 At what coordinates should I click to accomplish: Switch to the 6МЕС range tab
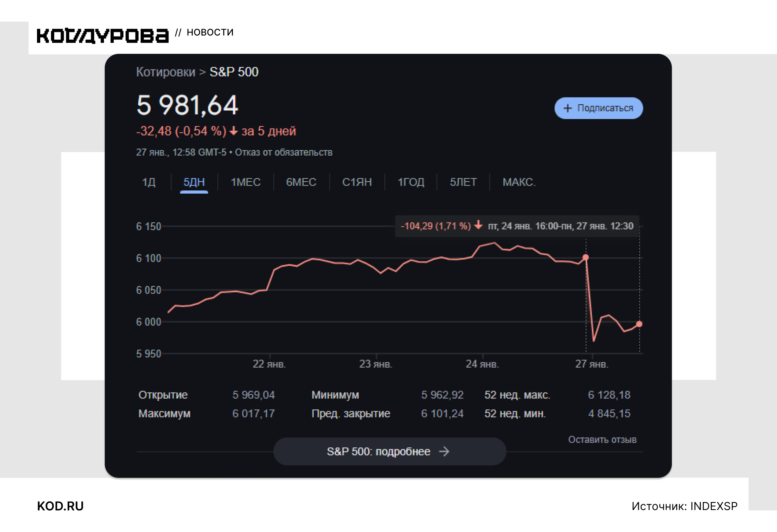(301, 182)
